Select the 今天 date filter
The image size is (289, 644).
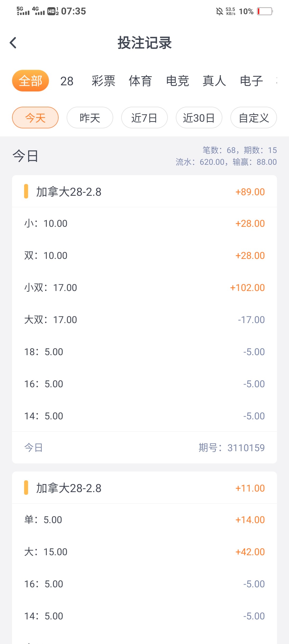tap(35, 118)
